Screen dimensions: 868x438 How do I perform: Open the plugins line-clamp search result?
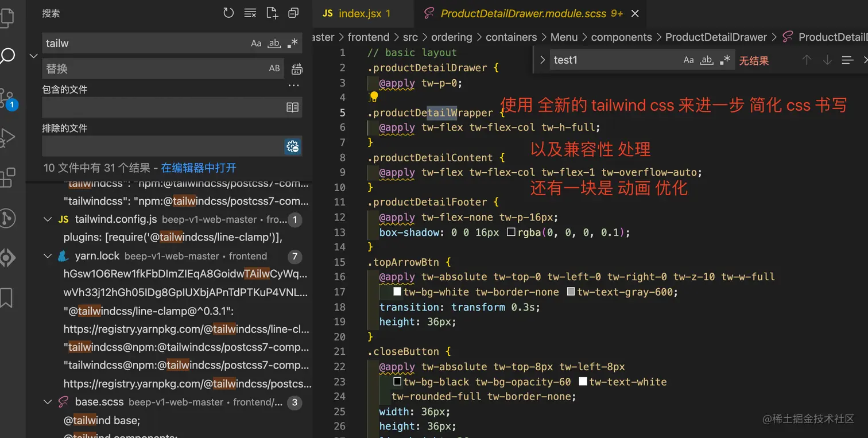click(x=173, y=237)
